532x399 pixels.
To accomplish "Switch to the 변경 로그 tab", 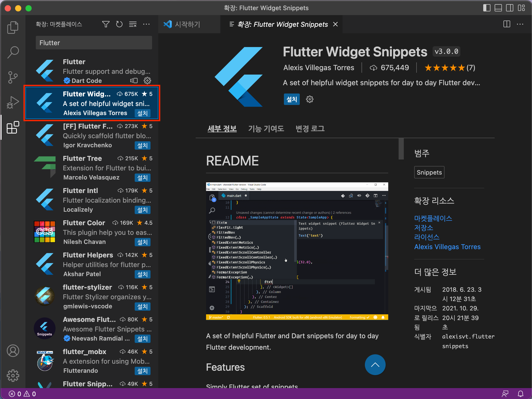I will 310,129.
